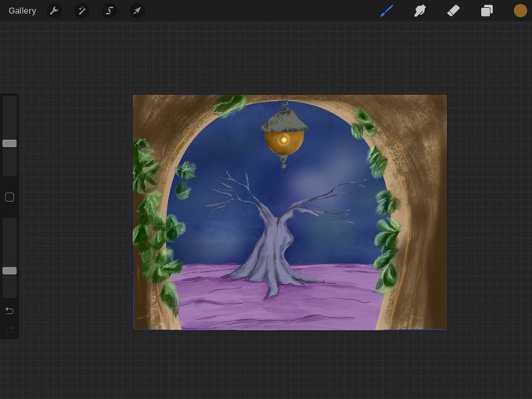Image resolution: width=532 pixels, height=399 pixels.
Task: Click the upper part of the opacity track
Action: pyautogui.click(x=9, y=242)
